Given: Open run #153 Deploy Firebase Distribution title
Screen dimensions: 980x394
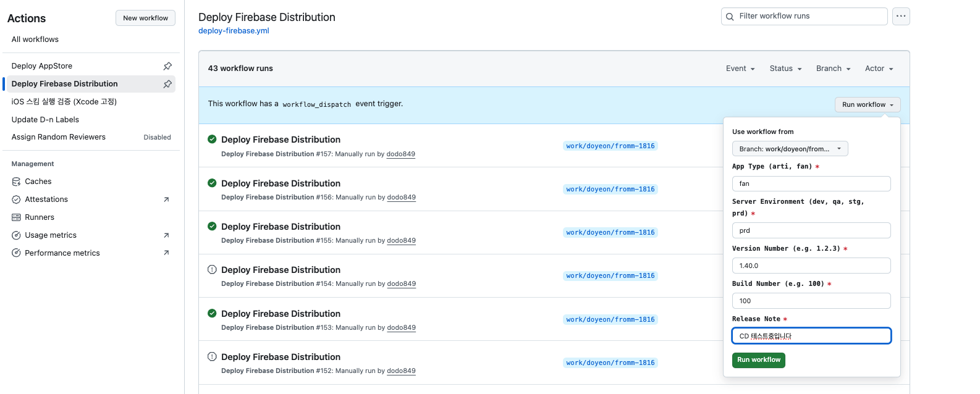Looking at the screenshot, I should click(281, 314).
